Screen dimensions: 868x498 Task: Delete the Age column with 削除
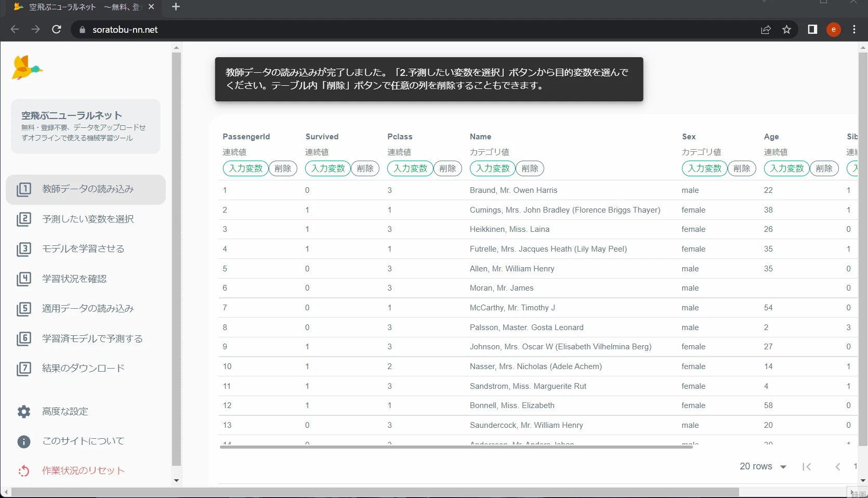click(x=824, y=168)
